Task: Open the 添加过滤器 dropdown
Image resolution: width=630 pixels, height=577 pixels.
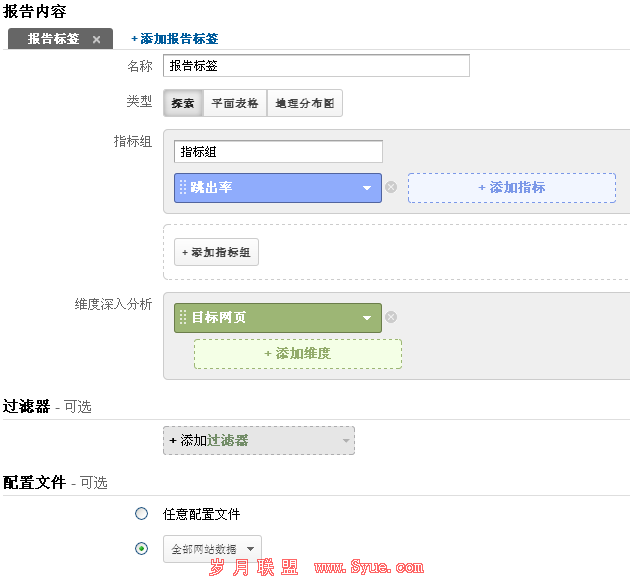Action: 259,440
